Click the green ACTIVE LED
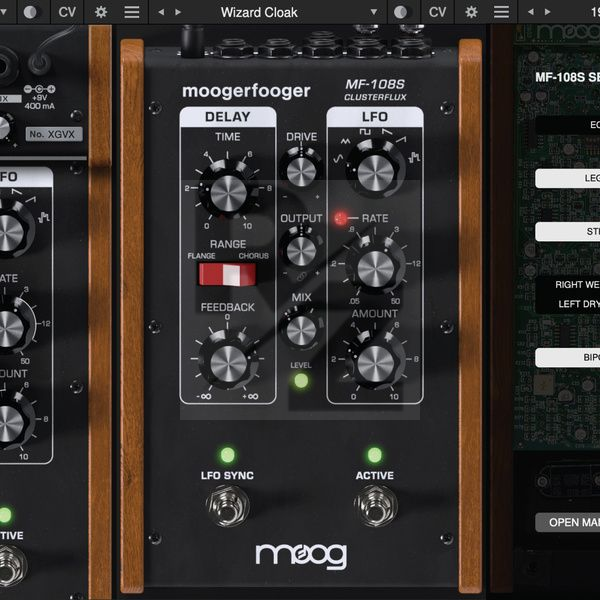The height and width of the screenshot is (600, 600). coord(375,455)
